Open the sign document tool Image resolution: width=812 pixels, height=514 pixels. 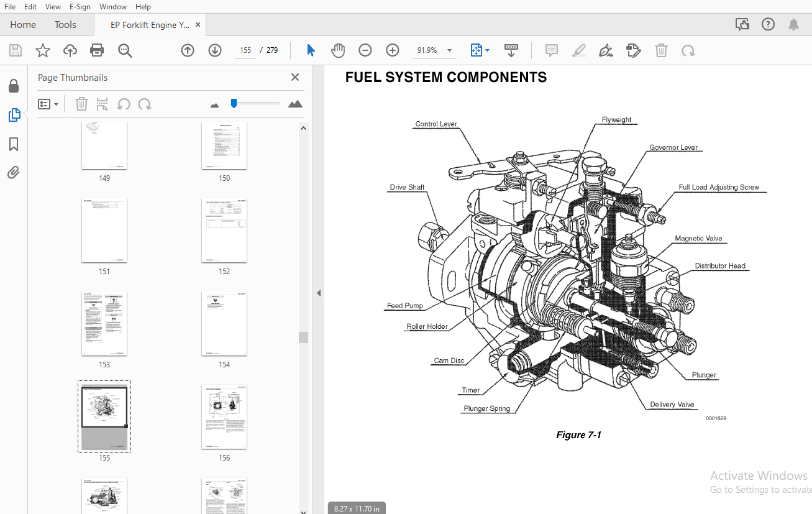coord(606,50)
